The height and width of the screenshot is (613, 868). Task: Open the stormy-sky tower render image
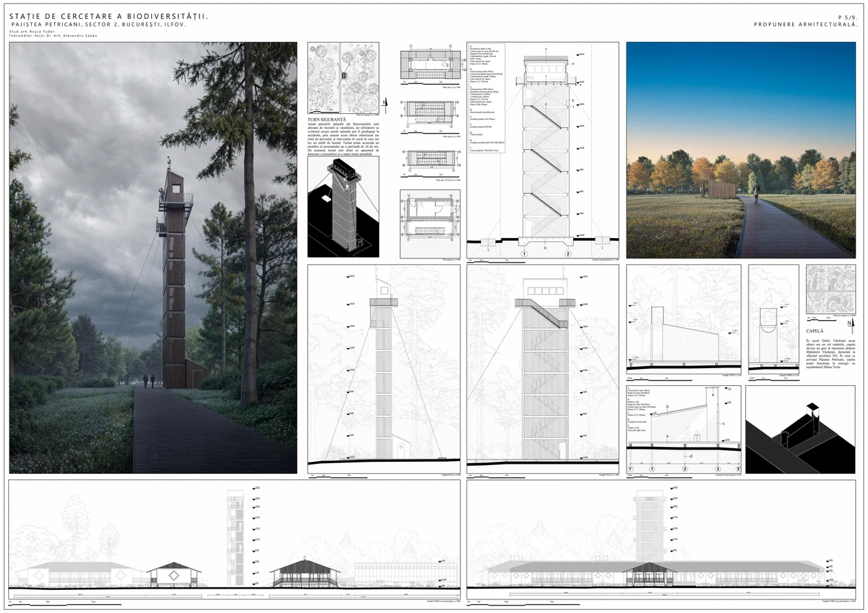153,258
